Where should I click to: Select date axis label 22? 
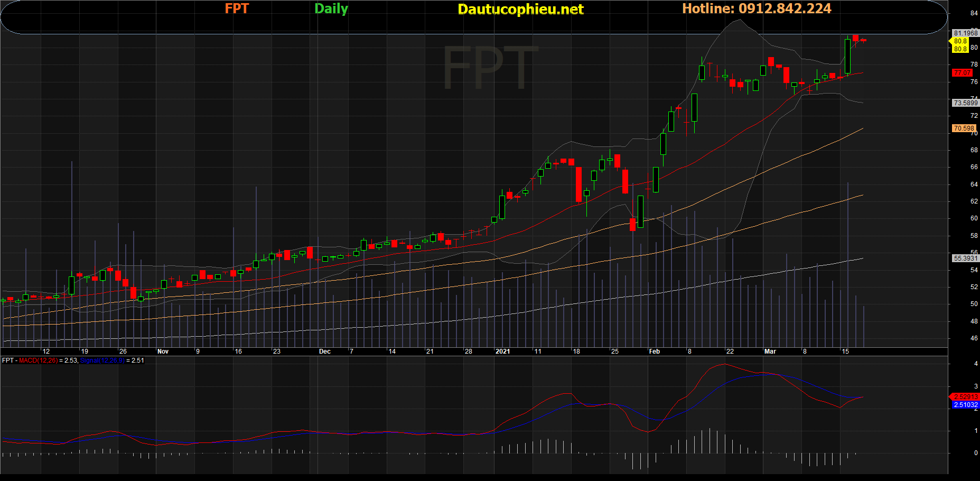pyautogui.click(x=730, y=351)
